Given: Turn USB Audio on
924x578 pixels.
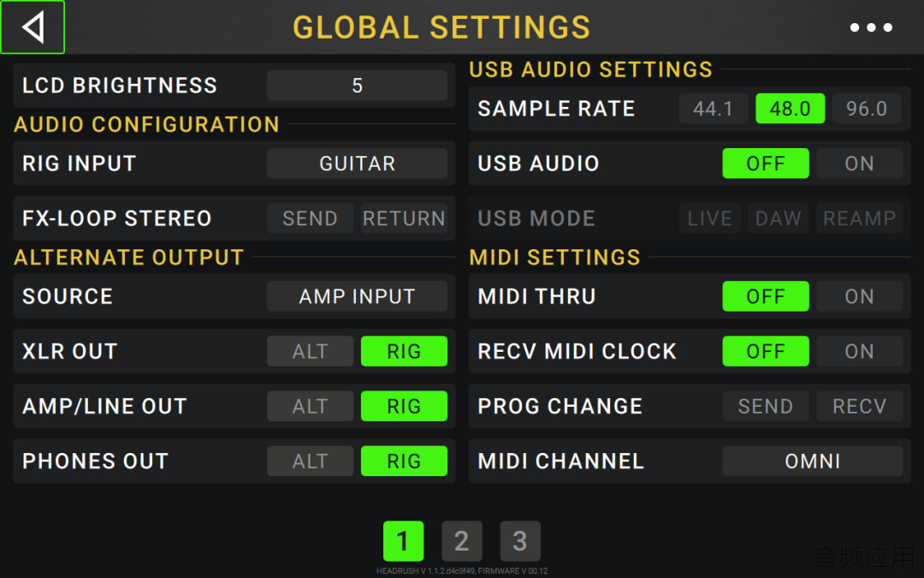Looking at the screenshot, I should pyautogui.click(x=859, y=164).
